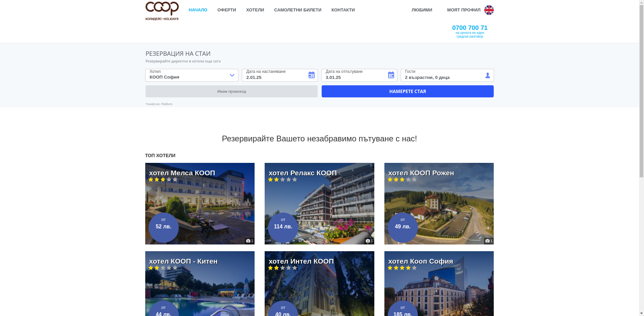Click the Имам промокод button
Viewport: 644px width, 316px height.
[231, 91]
